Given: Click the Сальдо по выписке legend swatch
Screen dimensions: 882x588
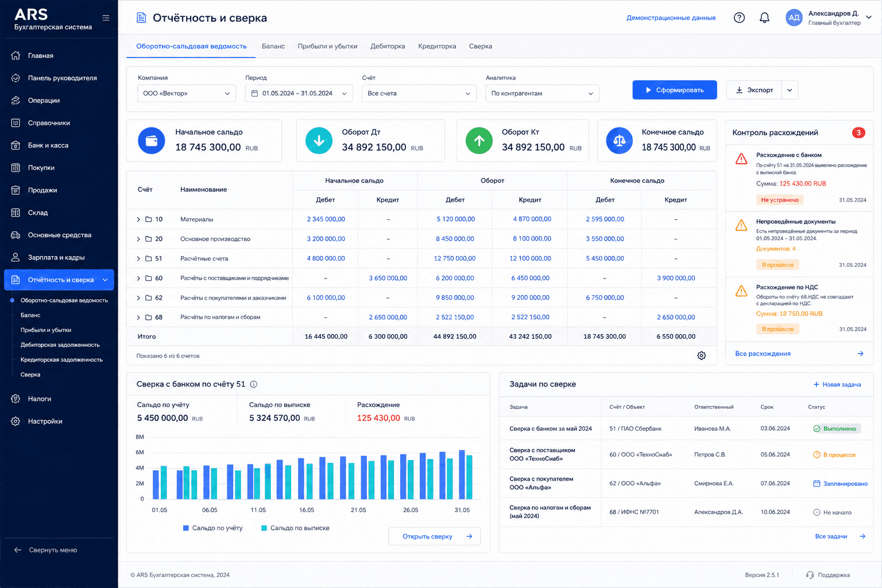Looking at the screenshot, I should click(264, 528).
